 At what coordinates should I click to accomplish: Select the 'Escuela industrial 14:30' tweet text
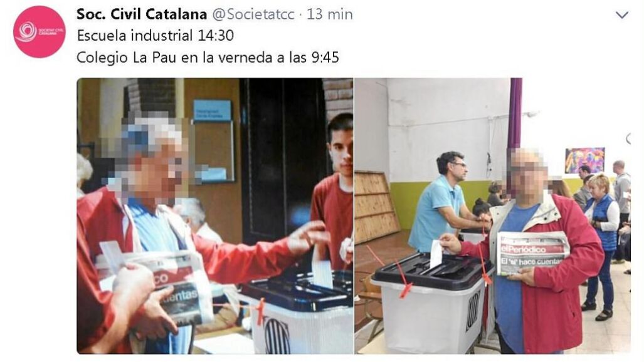(156, 35)
